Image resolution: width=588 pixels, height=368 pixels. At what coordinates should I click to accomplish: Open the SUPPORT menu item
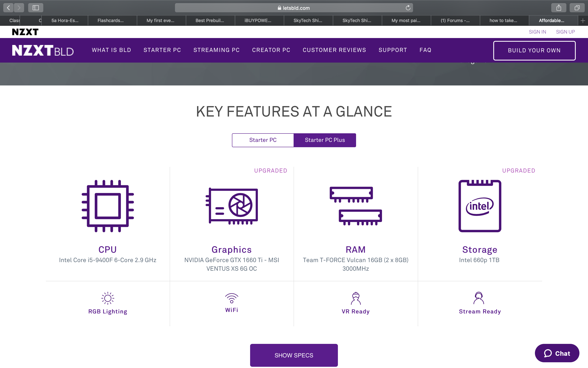click(393, 50)
